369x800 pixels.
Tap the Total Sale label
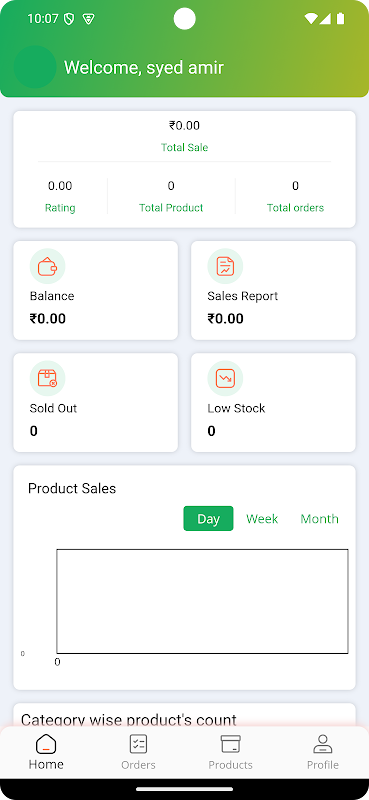coord(184,147)
